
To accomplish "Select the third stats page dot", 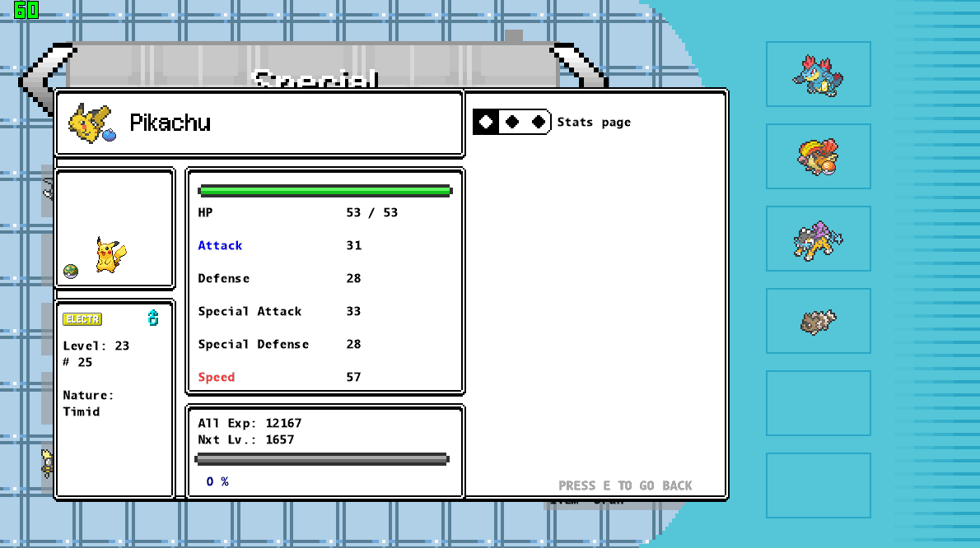I will [x=538, y=122].
